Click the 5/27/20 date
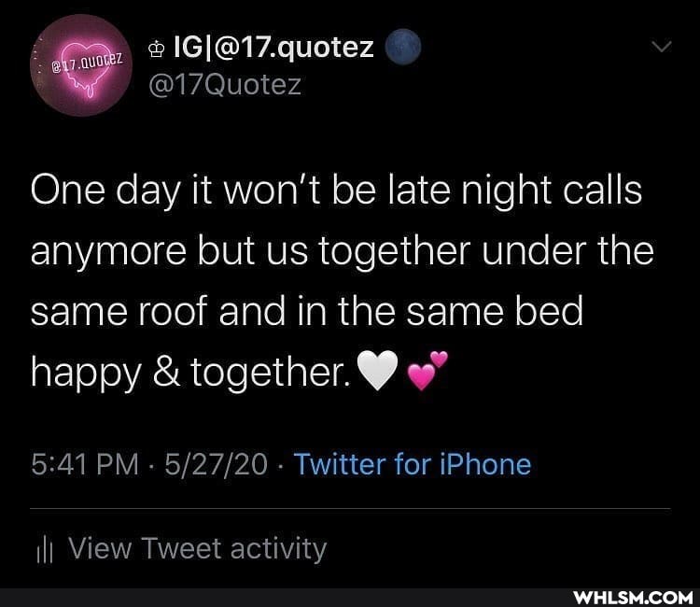700x607 pixels. pos(216,464)
